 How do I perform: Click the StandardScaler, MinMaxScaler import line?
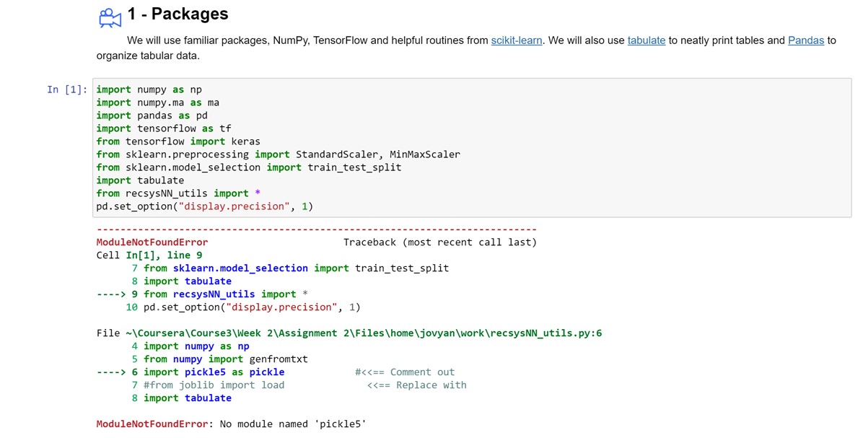[278, 154]
